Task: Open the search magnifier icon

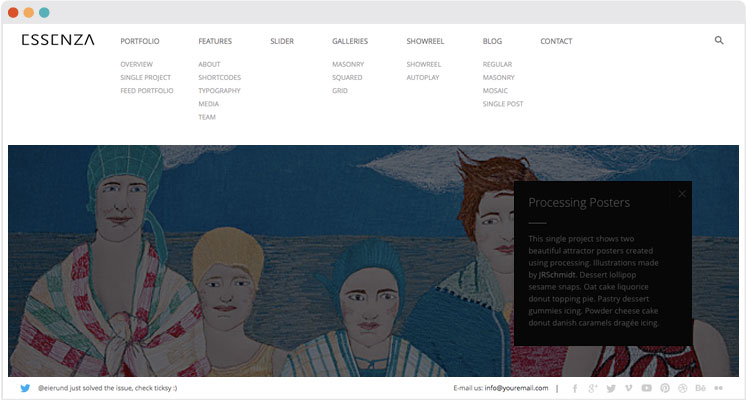Action: 719,40
